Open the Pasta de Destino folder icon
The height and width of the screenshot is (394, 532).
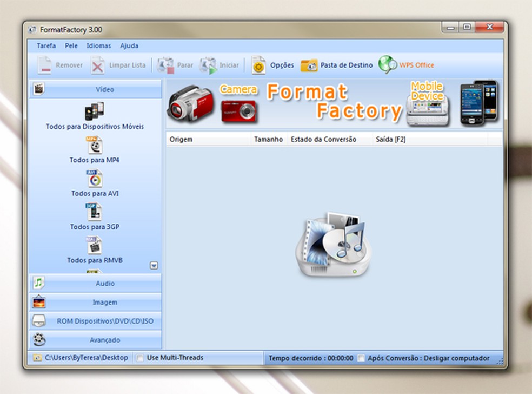click(309, 65)
